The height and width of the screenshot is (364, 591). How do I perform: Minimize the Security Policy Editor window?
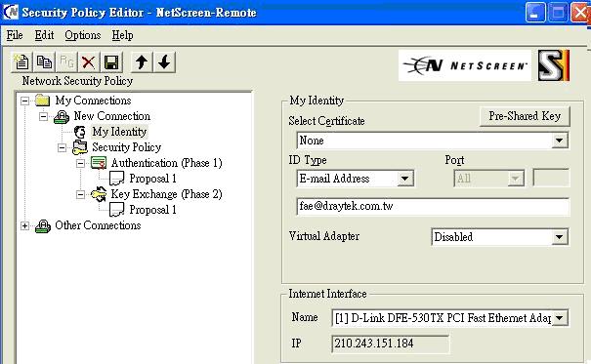pyautogui.click(x=535, y=13)
